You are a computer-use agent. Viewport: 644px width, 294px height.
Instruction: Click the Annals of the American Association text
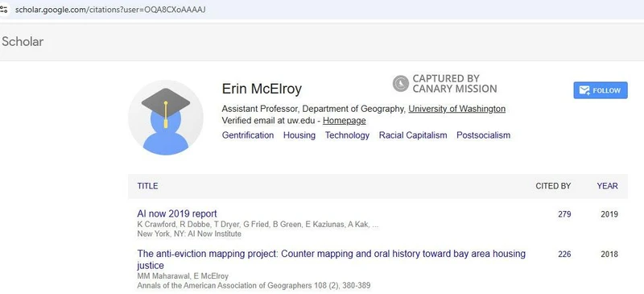(254, 285)
